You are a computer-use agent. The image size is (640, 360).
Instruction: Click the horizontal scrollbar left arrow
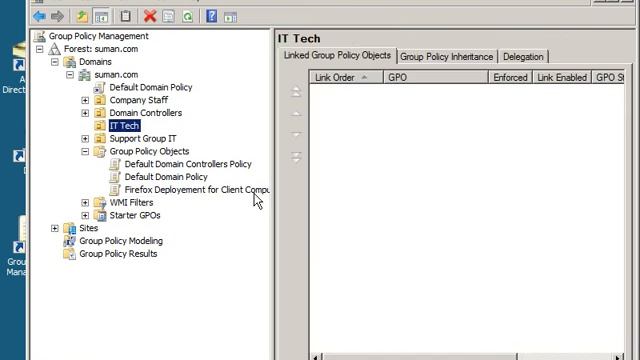coord(316,357)
